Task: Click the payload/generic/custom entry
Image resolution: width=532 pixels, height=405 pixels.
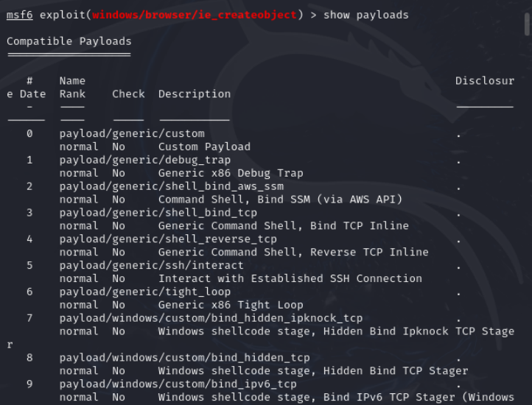Action: pos(131,133)
